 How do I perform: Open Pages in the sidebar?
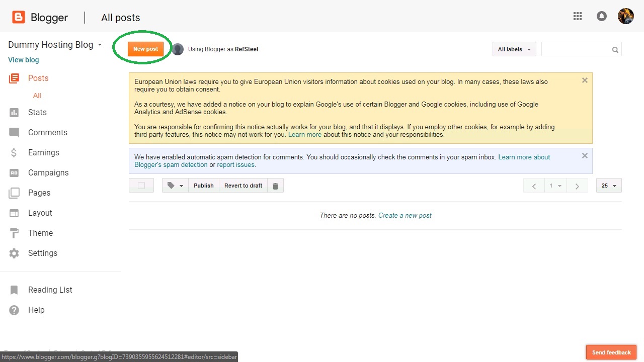pyautogui.click(x=39, y=193)
